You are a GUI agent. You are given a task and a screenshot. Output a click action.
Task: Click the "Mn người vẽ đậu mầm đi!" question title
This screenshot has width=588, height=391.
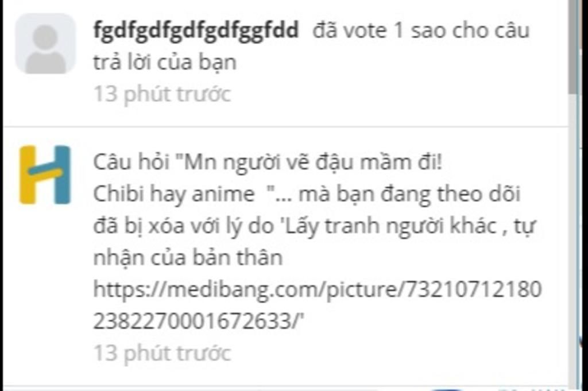tap(313, 162)
